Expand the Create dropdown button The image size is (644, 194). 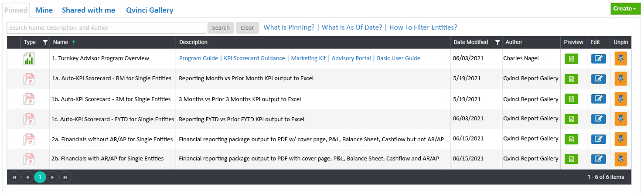tap(625, 8)
